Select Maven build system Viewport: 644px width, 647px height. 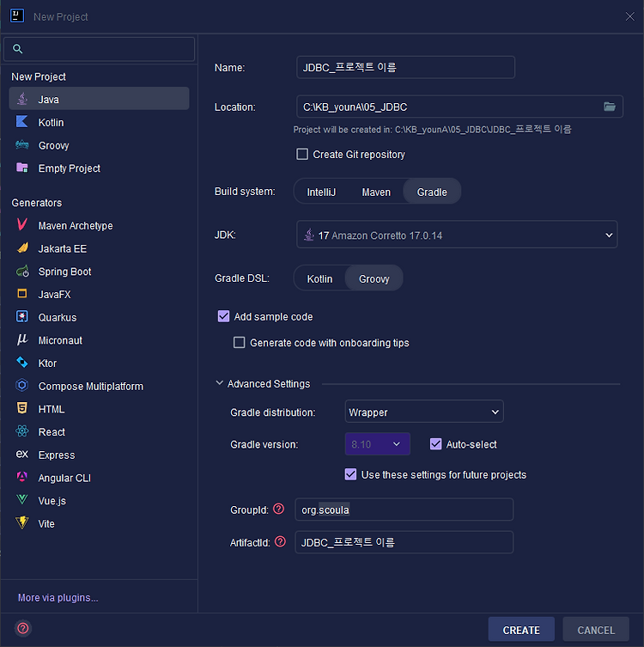point(376,192)
